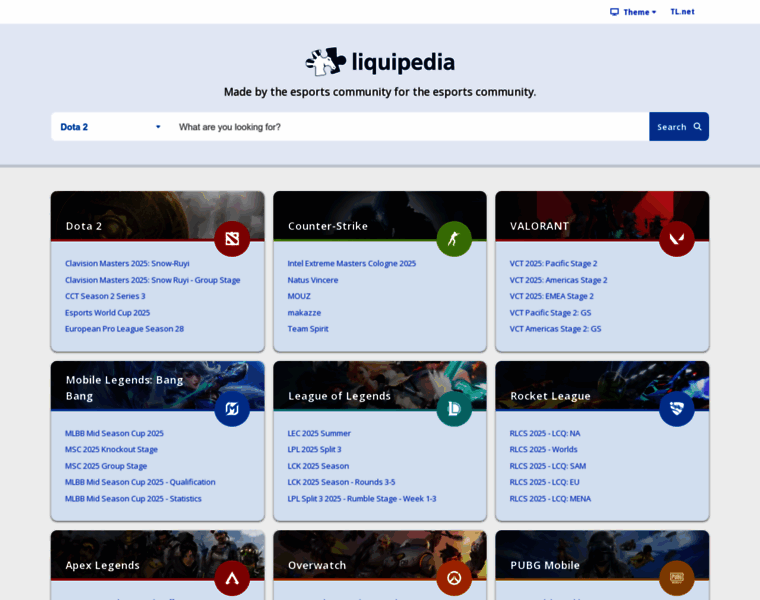The width and height of the screenshot is (760, 600).
Task: Open the League of Legends card header
Action: [x=380, y=386]
